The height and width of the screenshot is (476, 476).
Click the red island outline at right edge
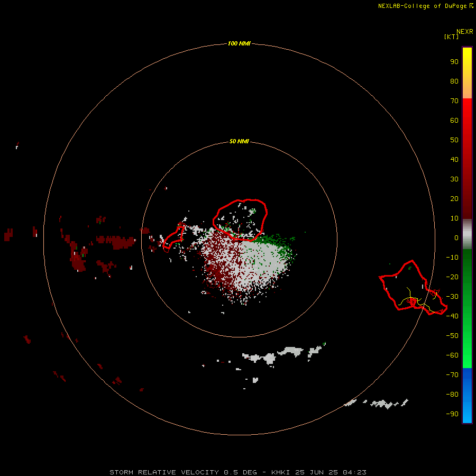tap(413, 287)
